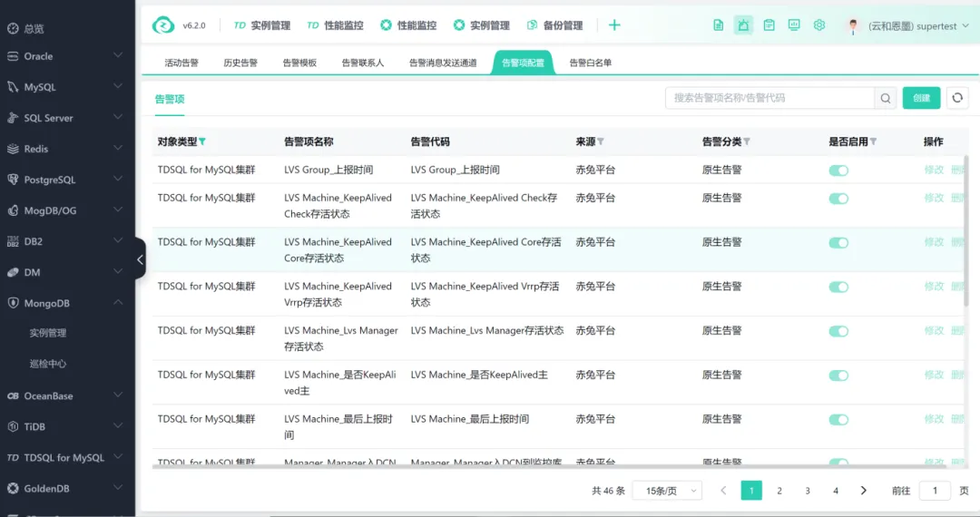Go to page 2 of the results
This screenshot has height=517, width=980.
779,491
